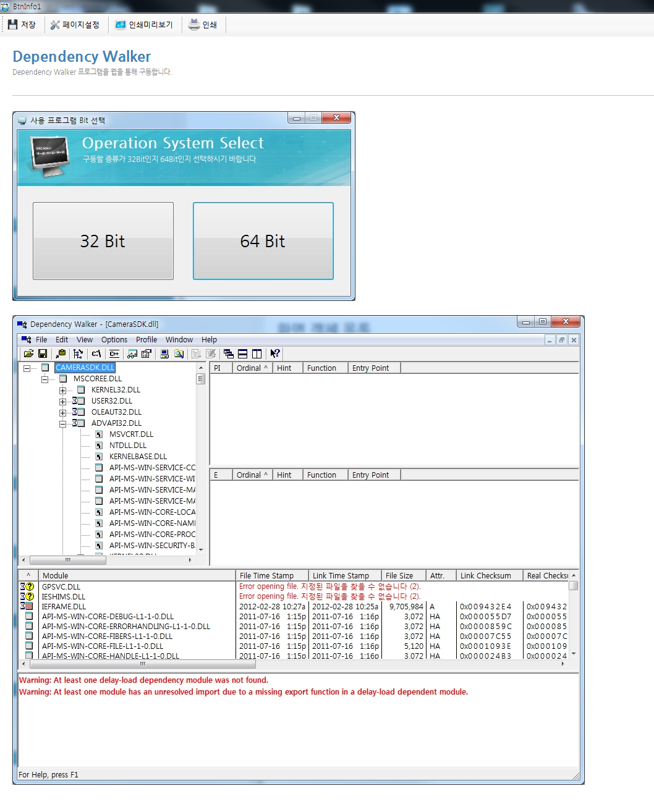Click the 저장 save toolbar button
The image size is (654, 812).
click(x=22, y=25)
